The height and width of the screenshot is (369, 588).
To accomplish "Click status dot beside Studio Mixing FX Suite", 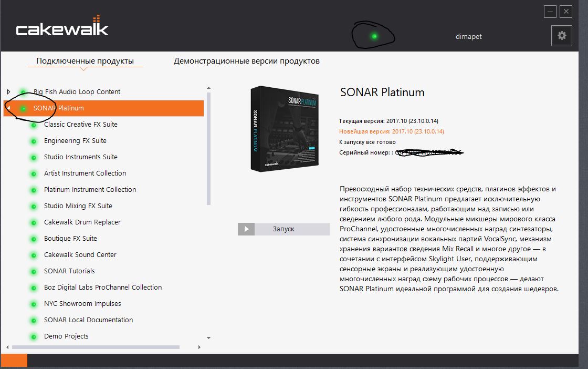I will [x=34, y=207].
